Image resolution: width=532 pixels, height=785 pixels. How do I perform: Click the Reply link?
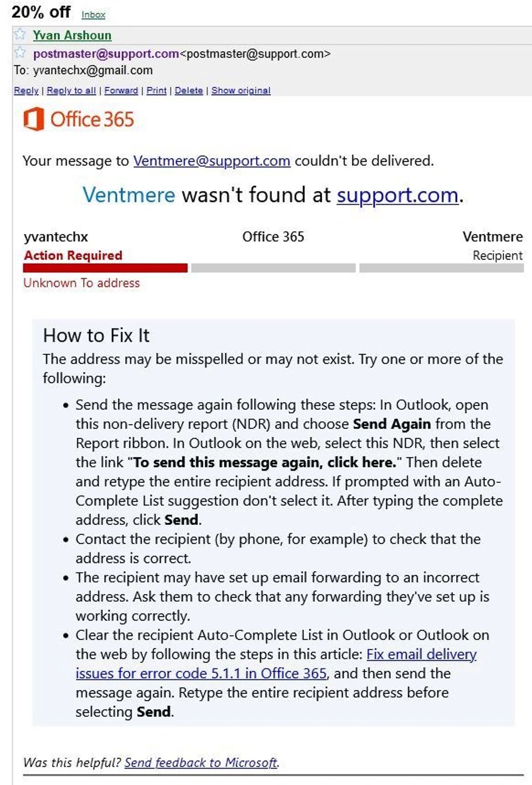[26, 91]
